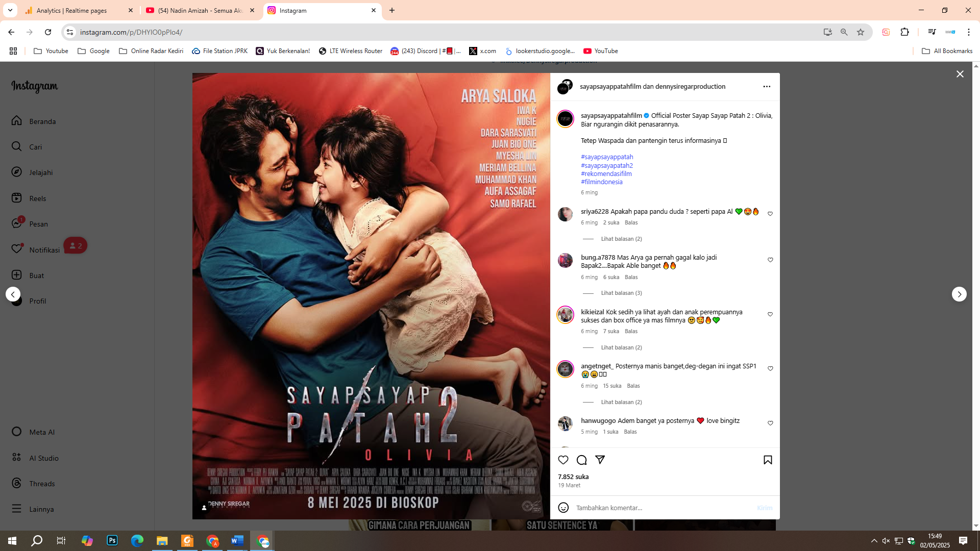Show tagged people on poster
The width and height of the screenshot is (980, 551).
coord(204,508)
